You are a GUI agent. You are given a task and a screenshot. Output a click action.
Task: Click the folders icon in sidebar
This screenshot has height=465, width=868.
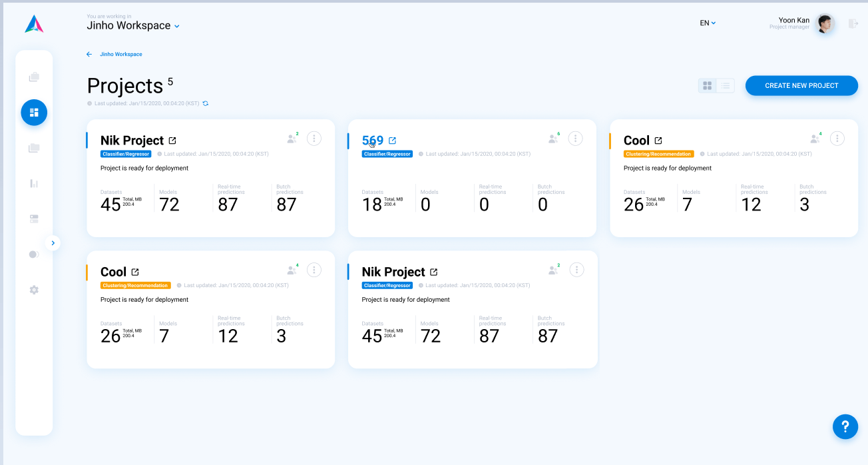click(34, 148)
